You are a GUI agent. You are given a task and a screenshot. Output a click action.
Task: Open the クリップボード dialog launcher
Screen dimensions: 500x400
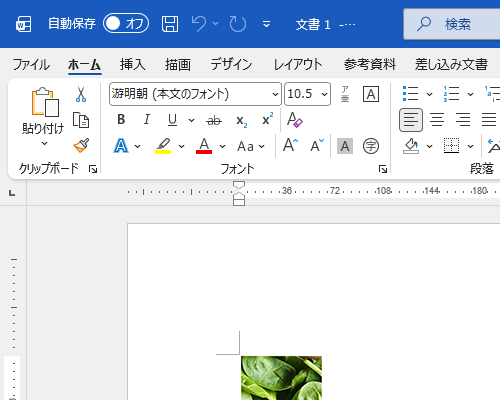click(93, 169)
